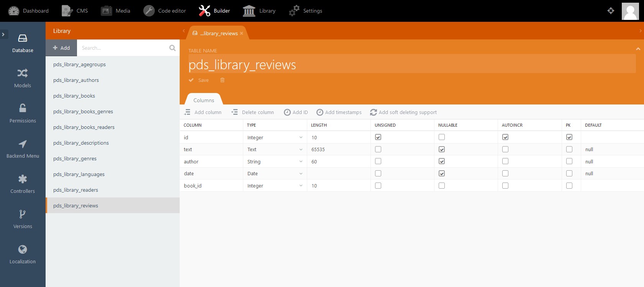Click the trash icon to delete table
644x287 pixels.
(222, 80)
